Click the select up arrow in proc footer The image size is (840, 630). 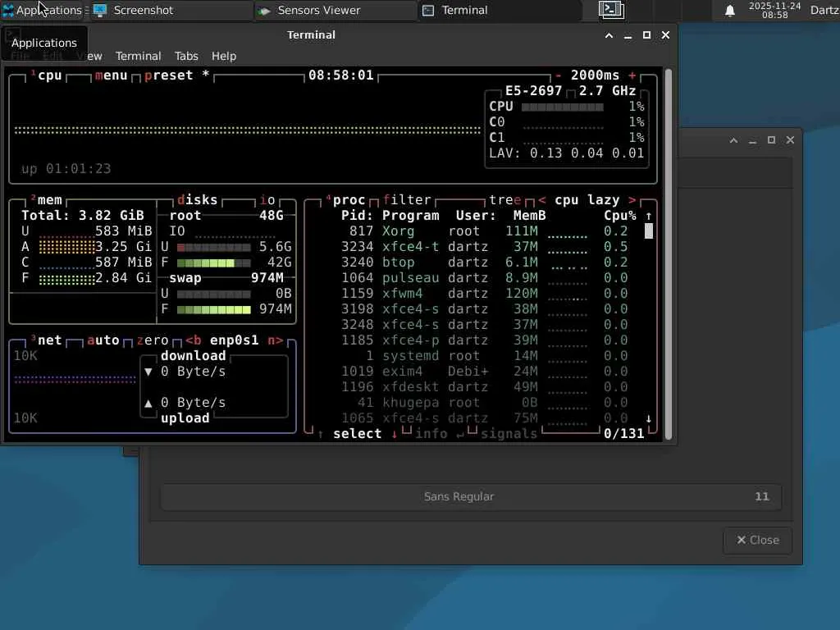click(321, 434)
